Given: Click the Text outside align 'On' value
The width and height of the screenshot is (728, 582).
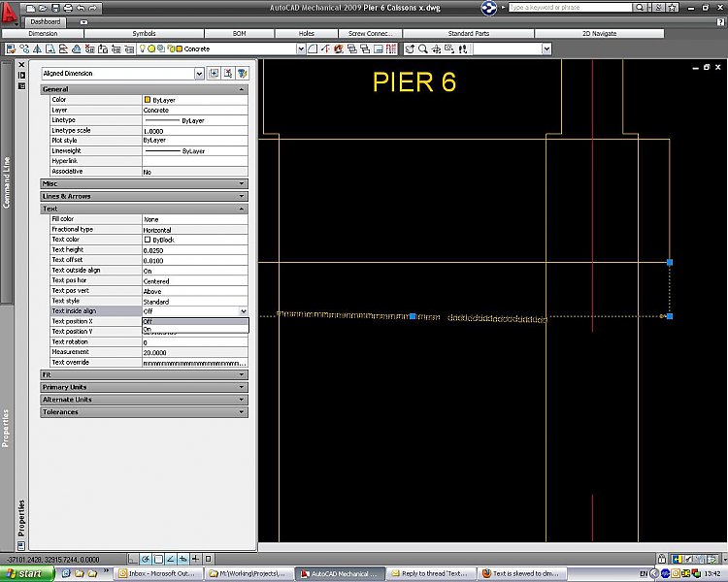Looking at the screenshot, I should (x=194, y=271).
